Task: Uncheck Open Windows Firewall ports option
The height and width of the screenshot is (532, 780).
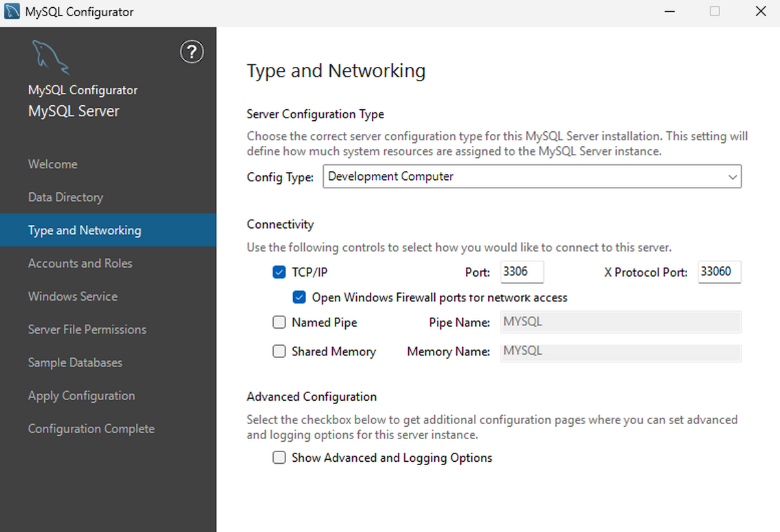Action: (x=299, y=298)
